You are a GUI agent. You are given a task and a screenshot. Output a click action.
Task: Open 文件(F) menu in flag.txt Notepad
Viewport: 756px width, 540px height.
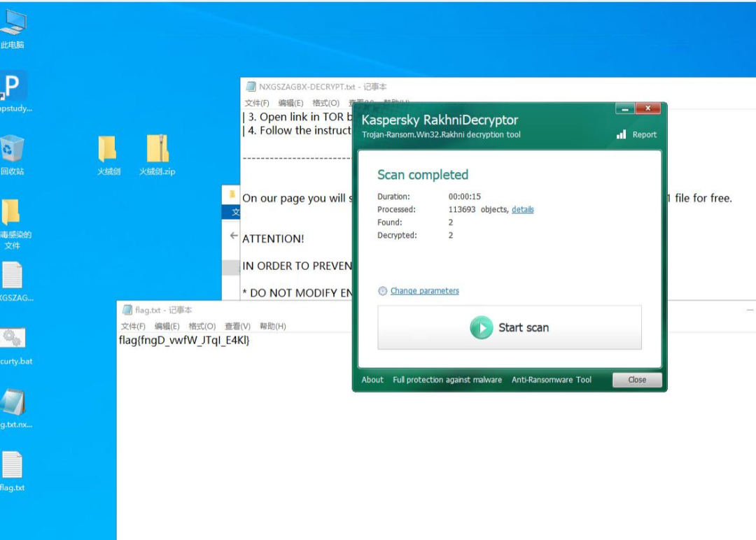point(132,326)
